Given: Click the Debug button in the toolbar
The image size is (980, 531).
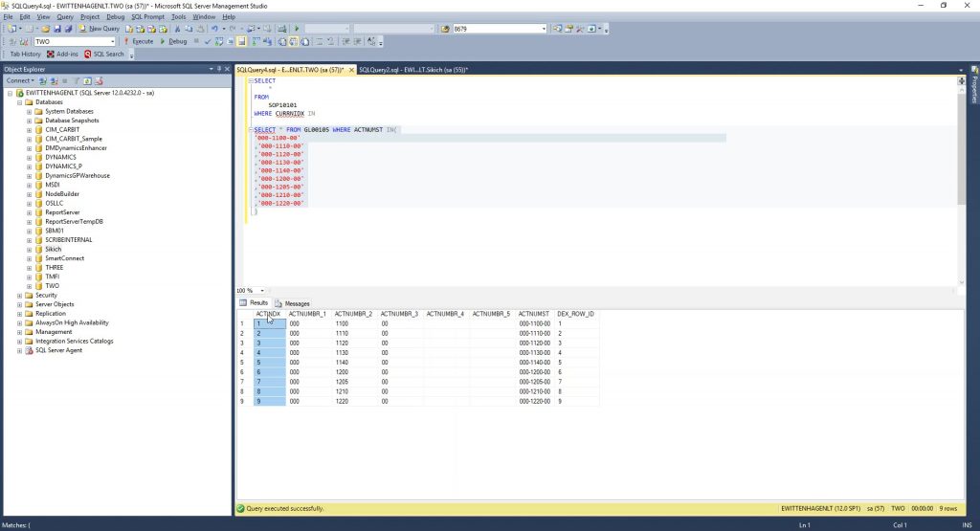Looking at the screenshot, I should pyautogui.click(x=174, y=41).
